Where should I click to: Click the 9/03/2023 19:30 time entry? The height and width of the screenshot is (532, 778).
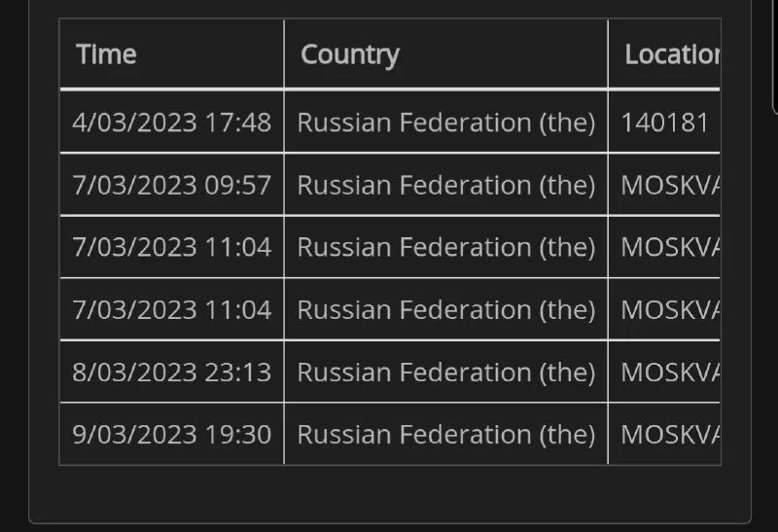pos(171,434)
